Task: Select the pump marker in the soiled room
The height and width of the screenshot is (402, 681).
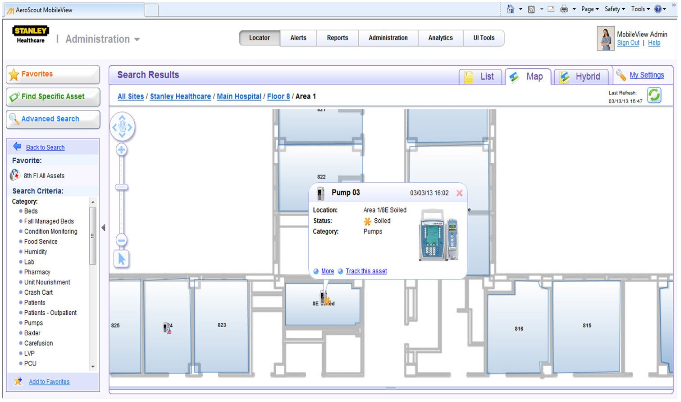Action: click(325, 298)
